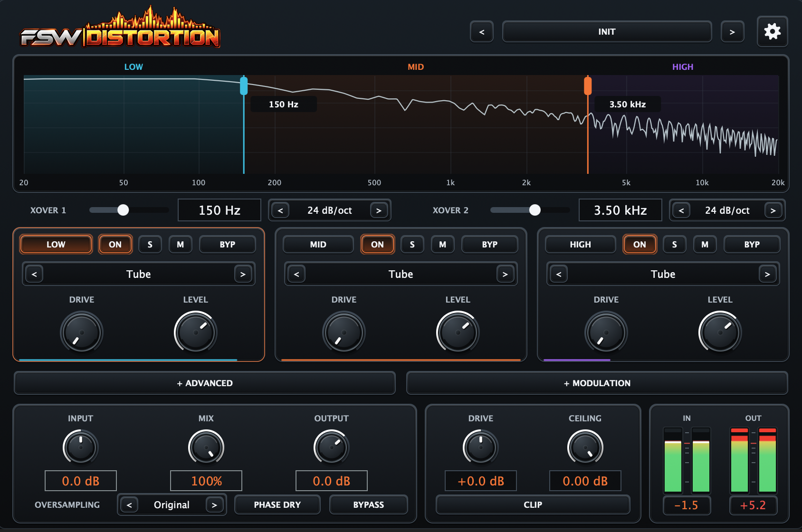Click the global BYPASS button

(x=369, y=504)
